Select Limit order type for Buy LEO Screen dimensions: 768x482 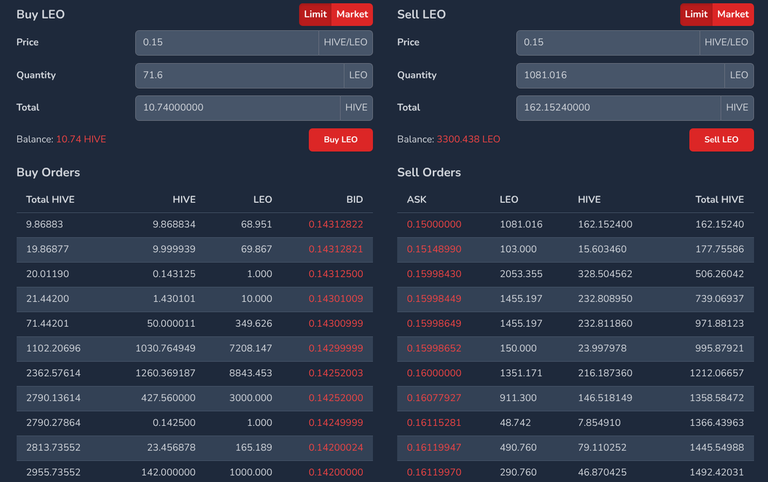(315, 14)
